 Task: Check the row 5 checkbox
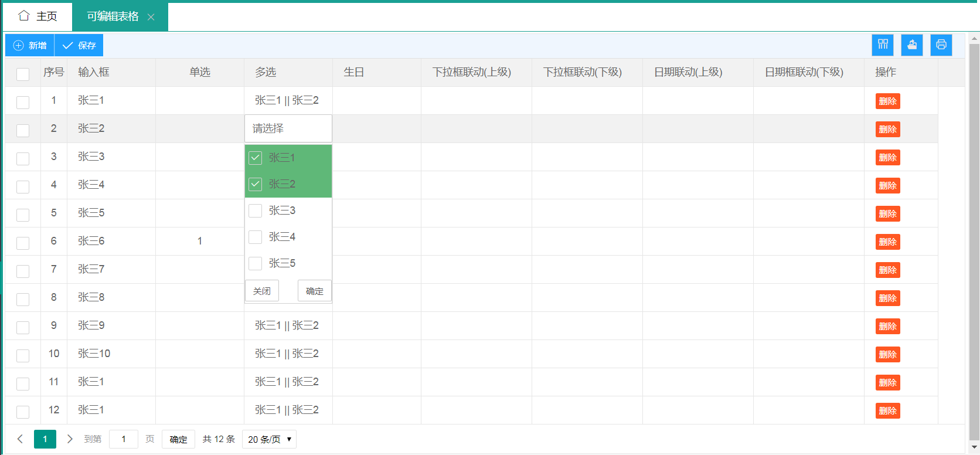click(23, 215)
